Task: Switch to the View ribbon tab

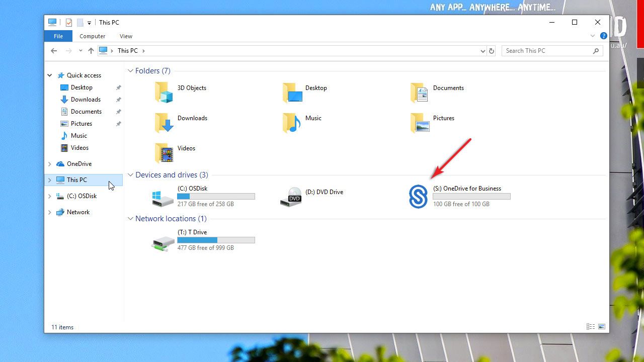Action: pos(126,36)
